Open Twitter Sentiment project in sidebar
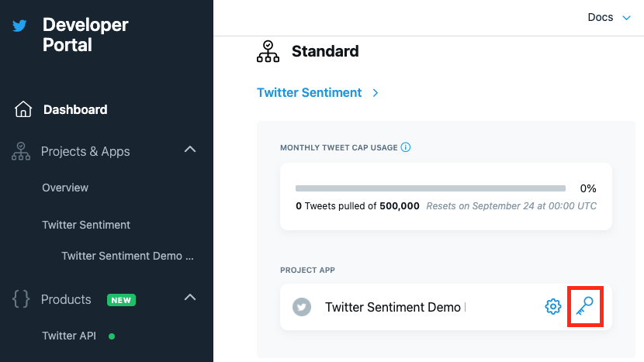 point(86,225)
